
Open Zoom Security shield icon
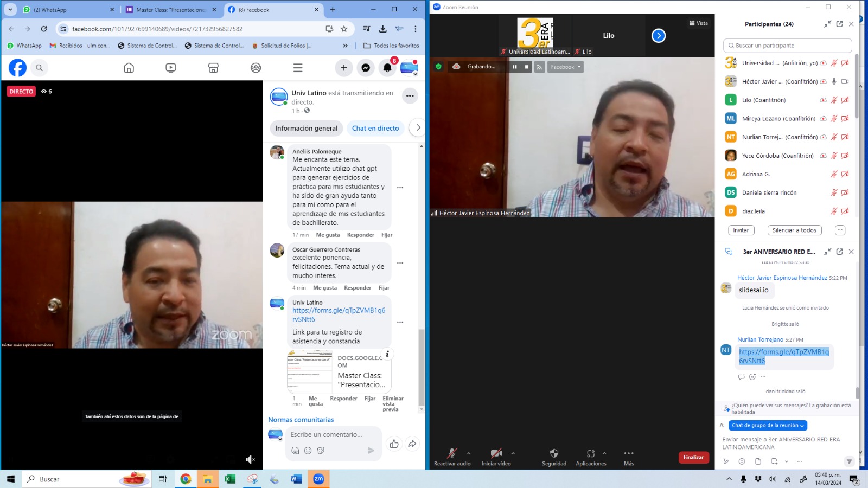click(554, 454)
